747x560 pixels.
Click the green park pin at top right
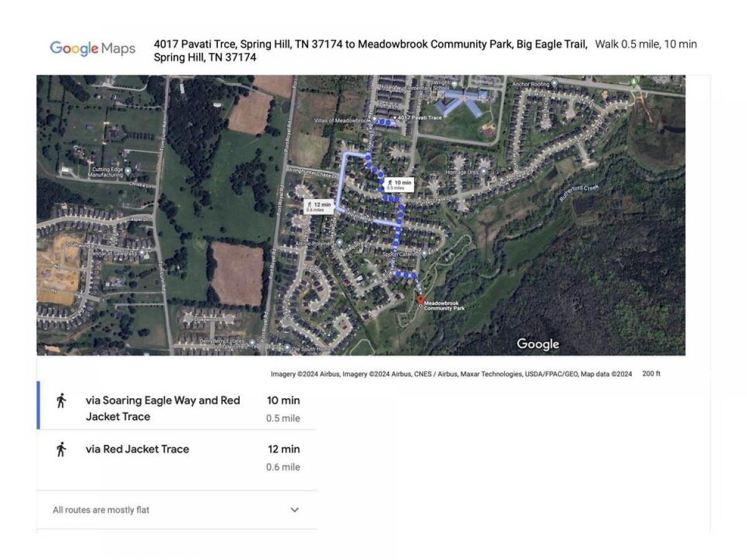(x=634, y=82)
